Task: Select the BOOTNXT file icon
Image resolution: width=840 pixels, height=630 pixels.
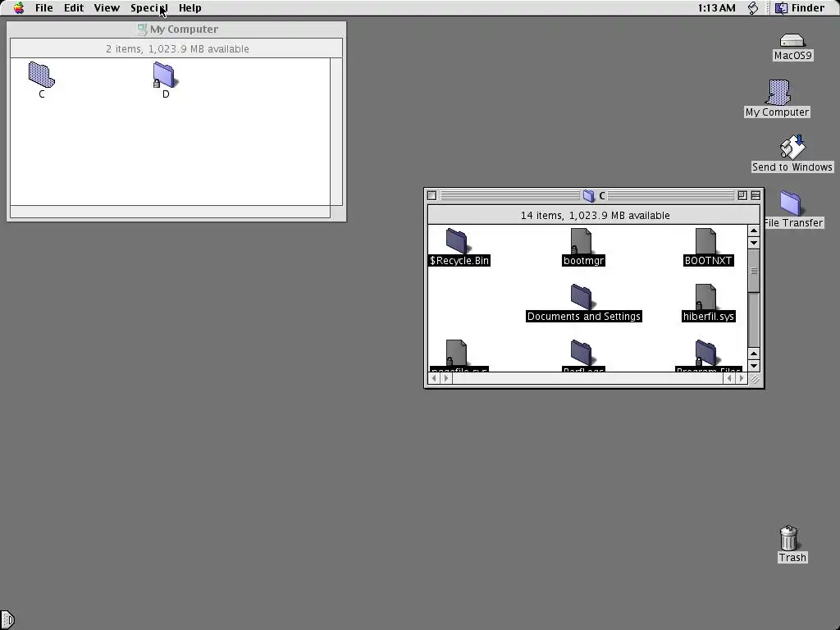Action: click(x=705, y=241)
